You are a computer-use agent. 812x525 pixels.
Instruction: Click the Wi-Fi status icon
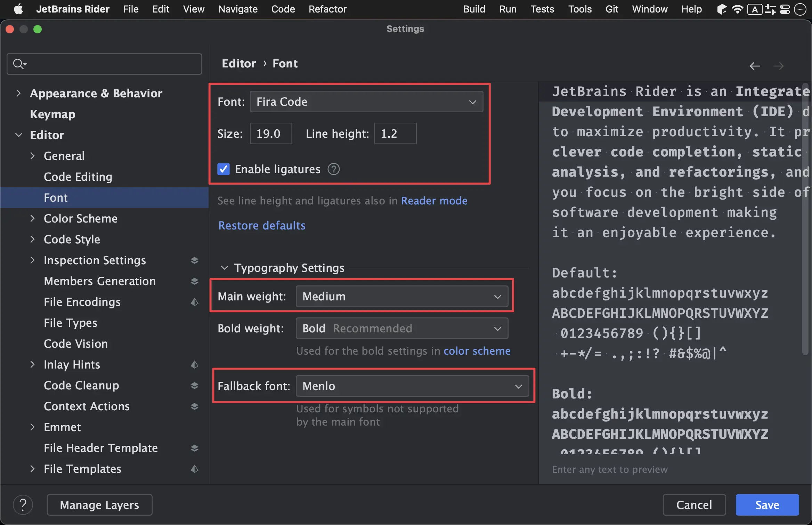click(737, 9)
